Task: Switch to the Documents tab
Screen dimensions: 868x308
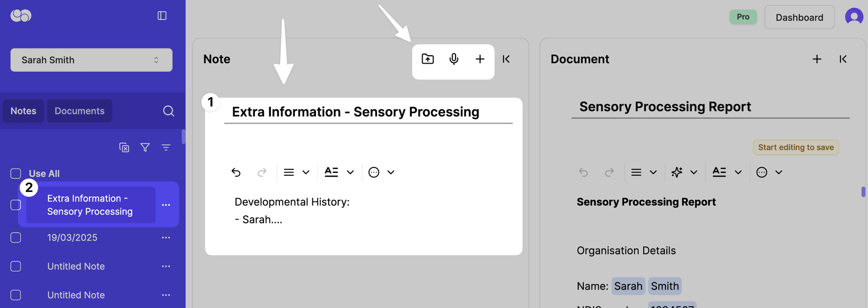Action: tap(80, 111)
